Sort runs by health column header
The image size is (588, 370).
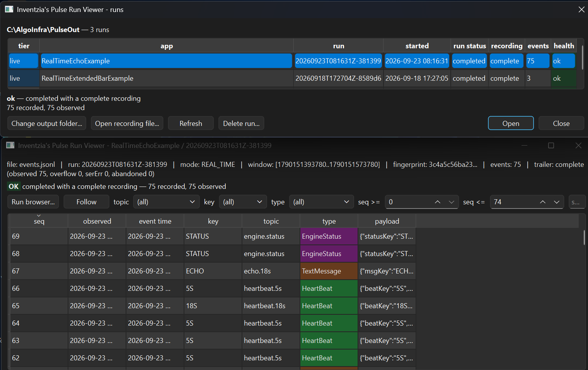pyautogui.click(x=564, y=46)
